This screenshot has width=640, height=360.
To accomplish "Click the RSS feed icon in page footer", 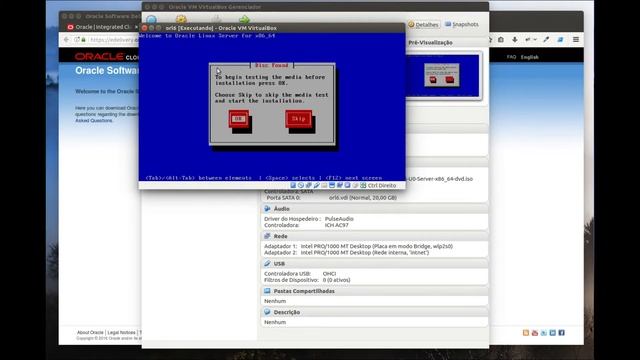I will (526, 333).
